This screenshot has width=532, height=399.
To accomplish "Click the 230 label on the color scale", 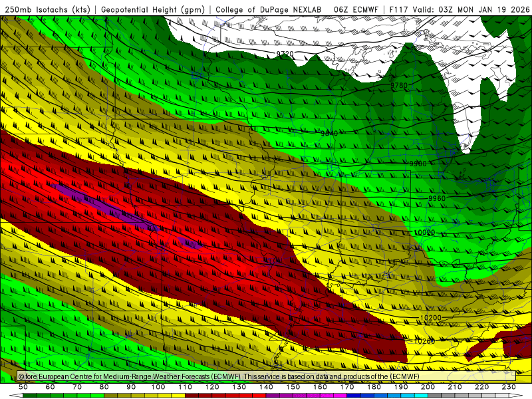I will click(x=509, y=387).
